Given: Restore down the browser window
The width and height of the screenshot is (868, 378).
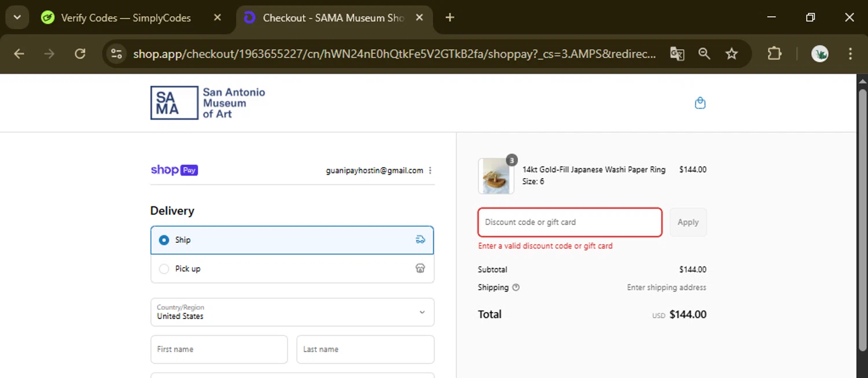Looking at the screenshot, I should pos(810,17).
